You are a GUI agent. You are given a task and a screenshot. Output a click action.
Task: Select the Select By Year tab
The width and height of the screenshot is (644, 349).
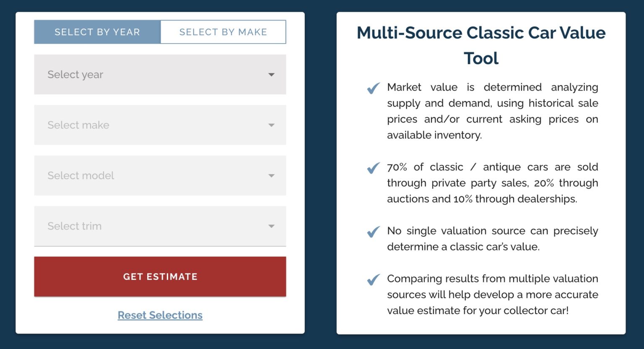(97, 31)
